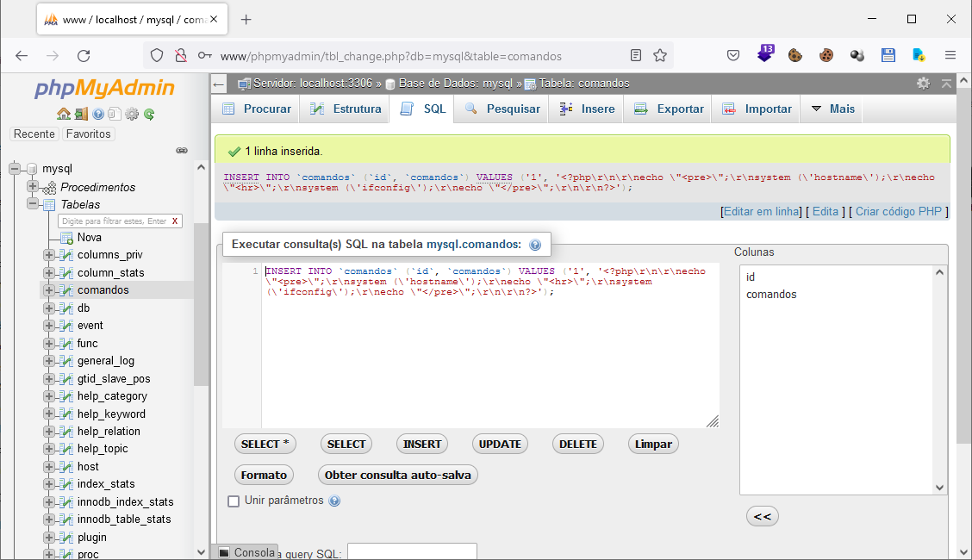The width and height of the screenshot is (972, 560).
Task: Go to the phpMyAdmin home icon
Action: pos(63,114)
